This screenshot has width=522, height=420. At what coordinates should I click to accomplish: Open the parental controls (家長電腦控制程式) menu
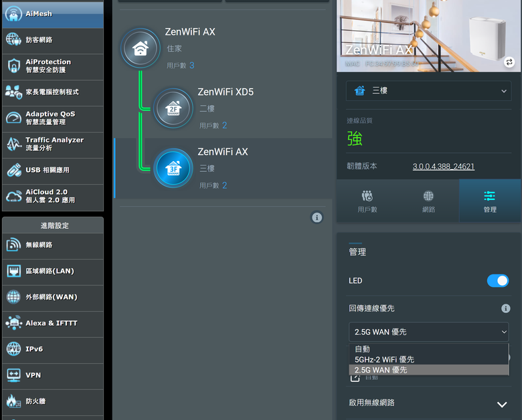click(53, 92)
